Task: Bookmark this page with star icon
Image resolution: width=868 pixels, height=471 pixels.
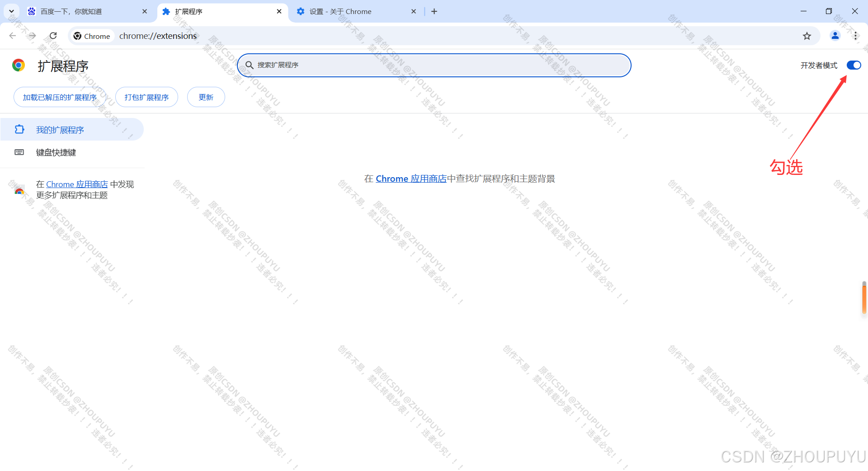Action: pos(807,36)
